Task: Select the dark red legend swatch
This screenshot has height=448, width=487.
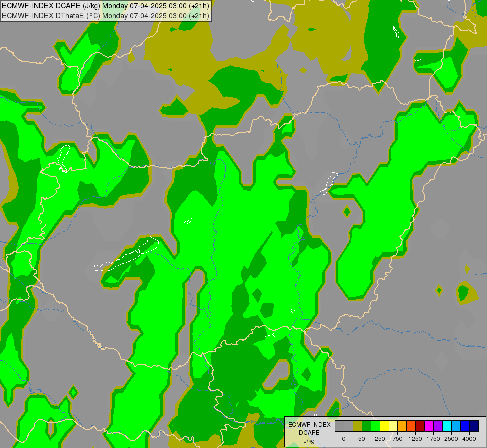Action: coord(420,426)
